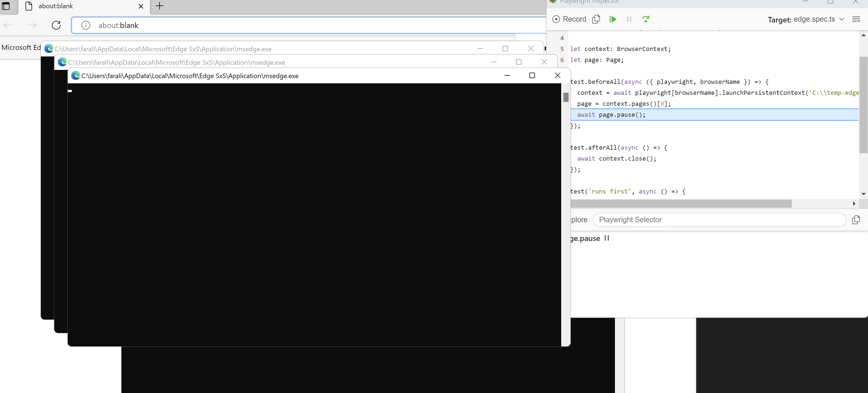Close the about:blank tab
Image resolution: width=868 pixels, height=393 pixels.
pyautogui.click(x=141, y=6)
